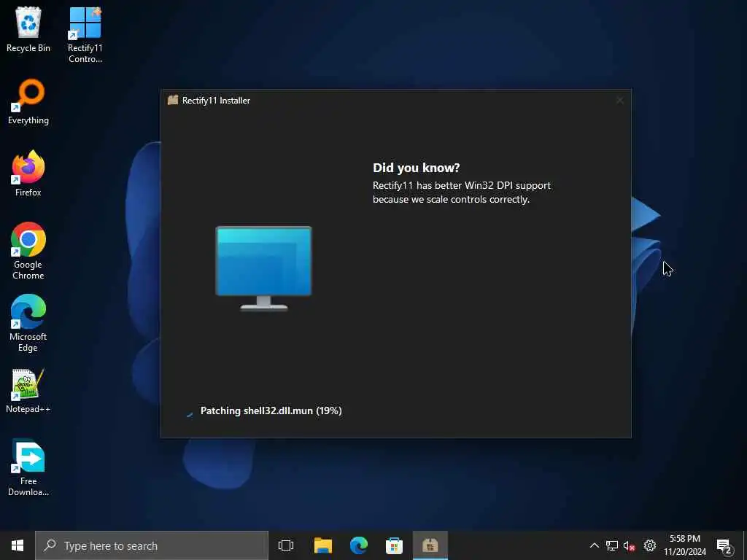Viewport: 747px width, 560px height.
Task: Open the clock showing 5:58 PM
Action: click(684, 545)
